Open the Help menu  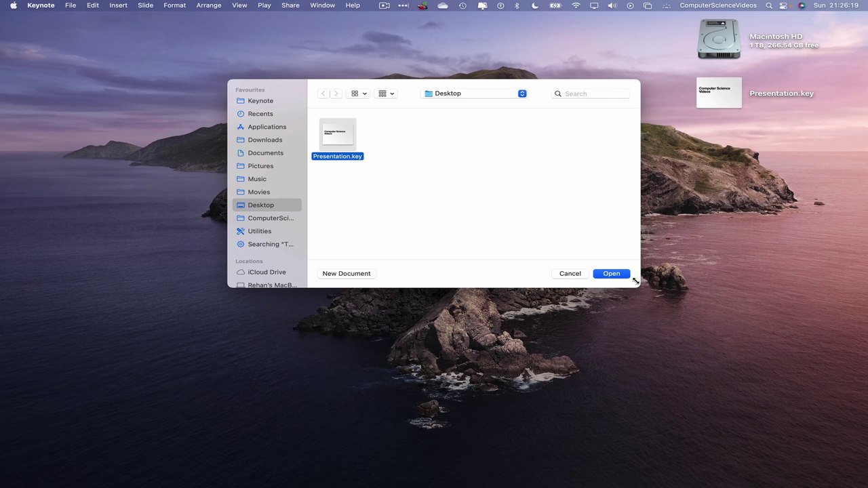pos(353,5)
